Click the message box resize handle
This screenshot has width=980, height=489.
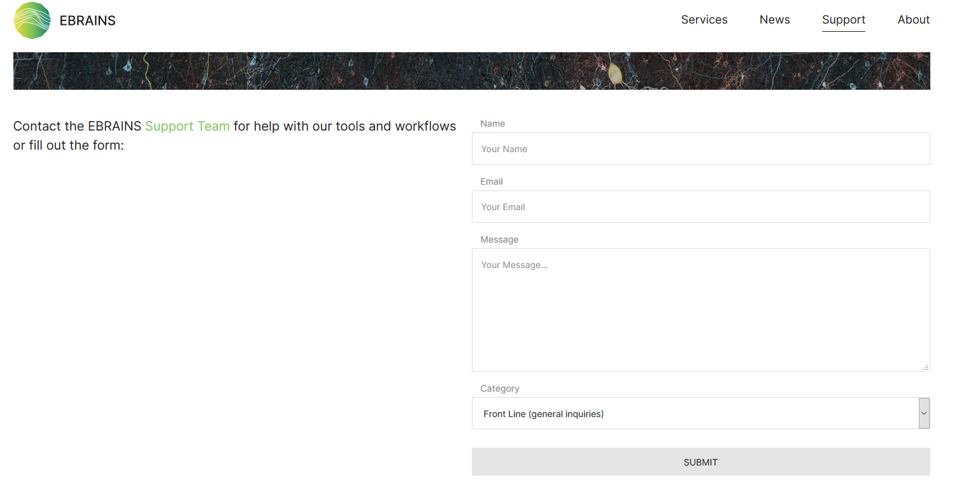pos(925,367)
